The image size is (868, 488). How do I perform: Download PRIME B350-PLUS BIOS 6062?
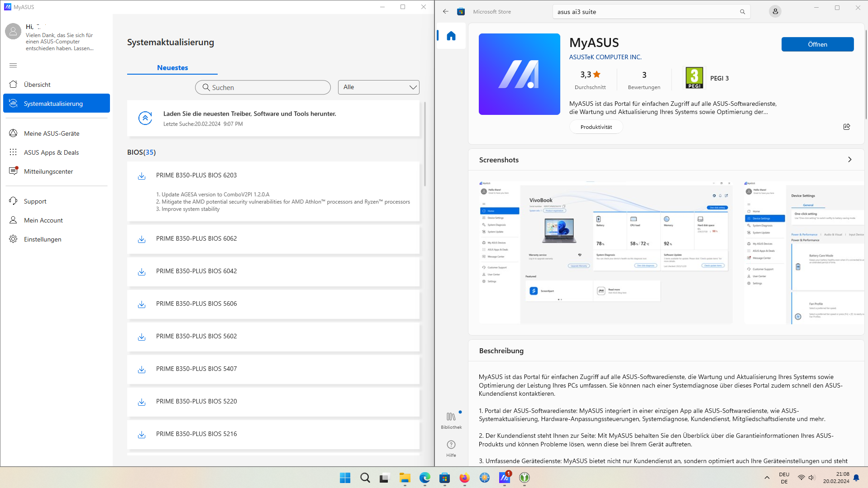[142, 239]
